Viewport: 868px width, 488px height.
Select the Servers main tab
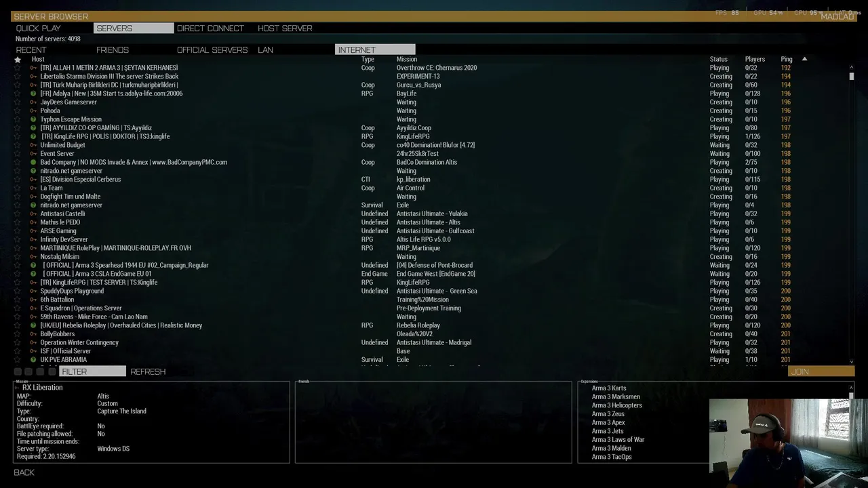(134, 28)
